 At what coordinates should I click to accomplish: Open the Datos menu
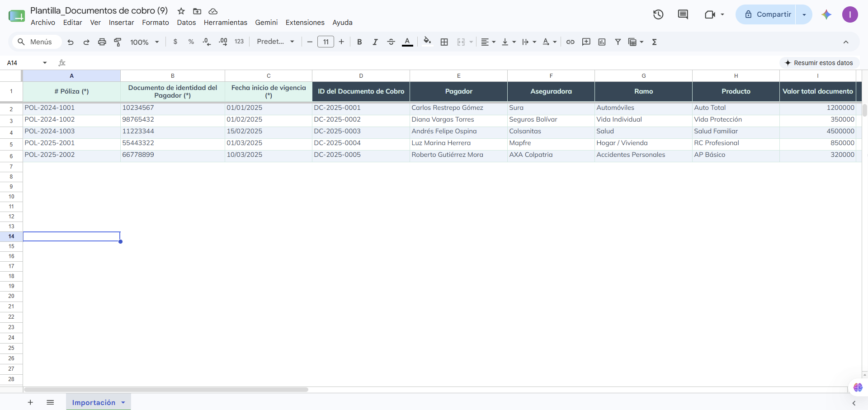(x=186, y=23)
